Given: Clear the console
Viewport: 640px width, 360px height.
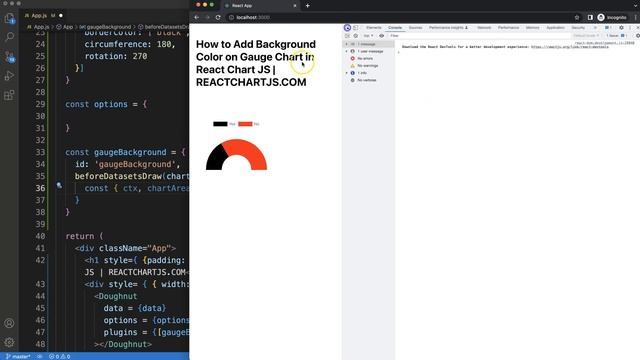Looking at the screenshot, I should point(356,36).
